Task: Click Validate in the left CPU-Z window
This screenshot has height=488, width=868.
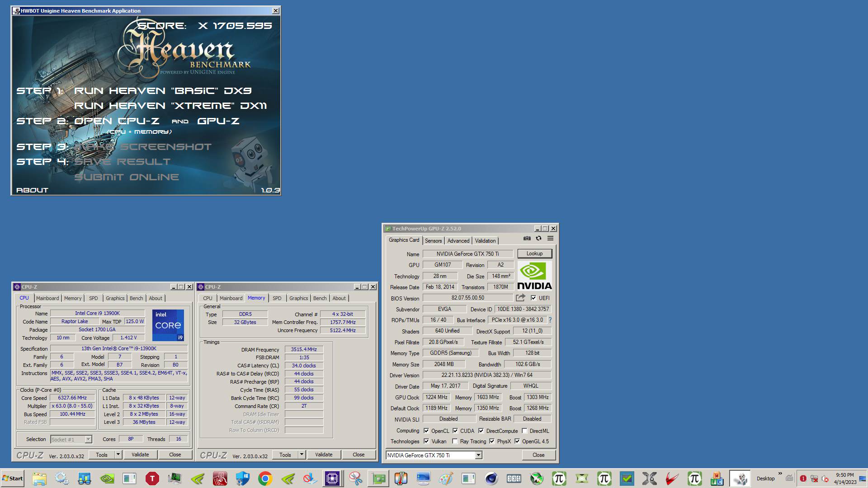Action: [x=140, y=455]
